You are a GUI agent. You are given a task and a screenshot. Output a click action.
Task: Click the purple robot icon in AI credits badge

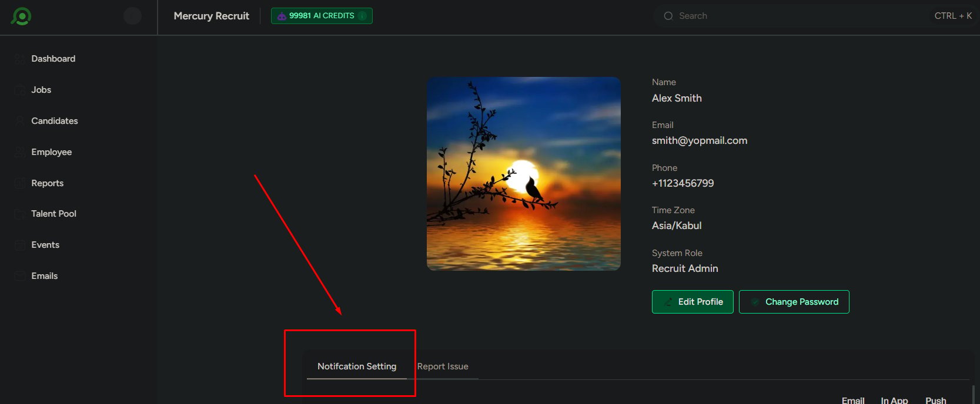[282, 16]
